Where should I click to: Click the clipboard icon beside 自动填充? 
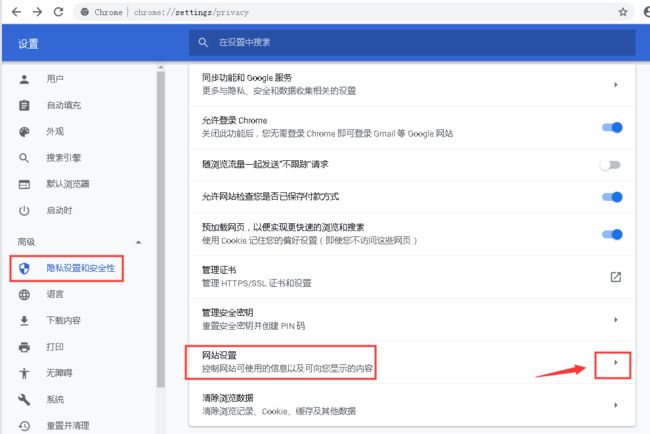click(x=24, y=105)
